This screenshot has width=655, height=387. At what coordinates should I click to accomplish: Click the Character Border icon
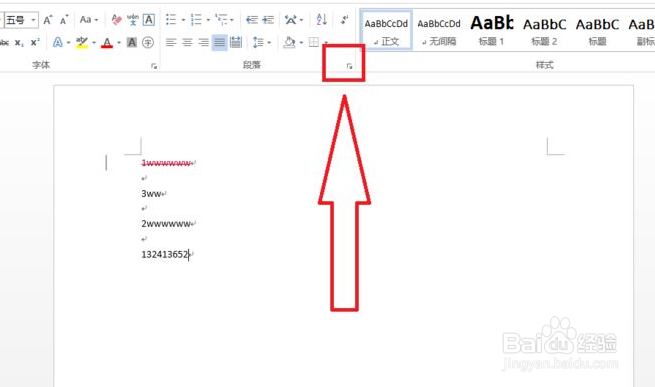pyautogui.click(x=149, y=20)
